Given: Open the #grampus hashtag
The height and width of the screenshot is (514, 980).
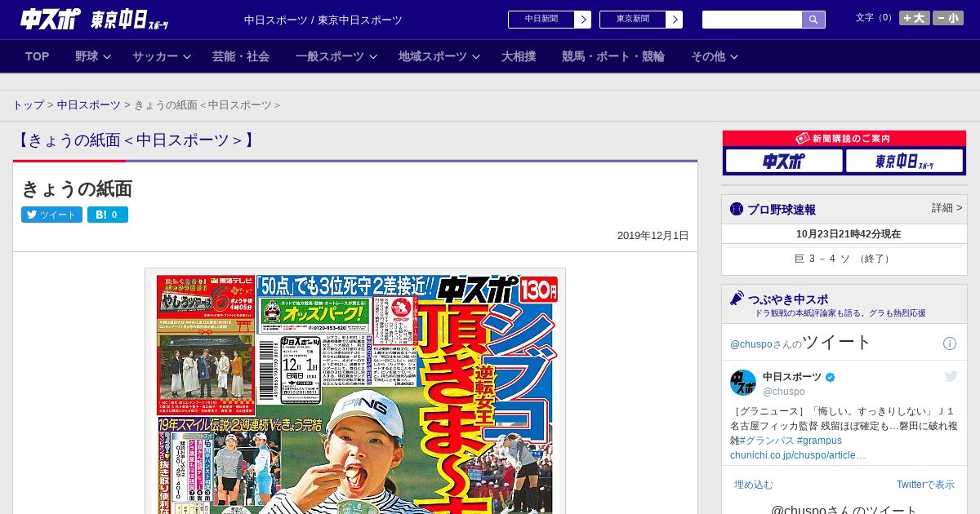Looking at the screenshot, I should (x=819, y=441).
